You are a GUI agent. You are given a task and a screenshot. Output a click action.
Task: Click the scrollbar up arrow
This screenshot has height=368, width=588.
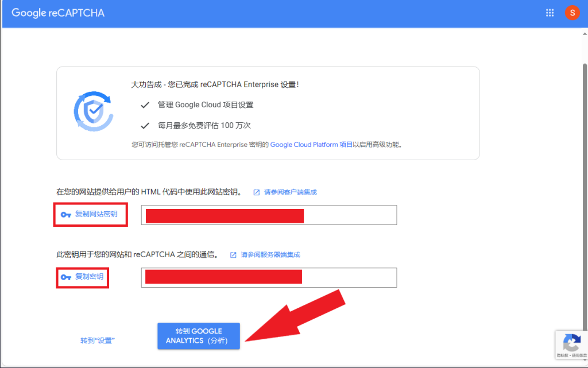coord(585,34)
